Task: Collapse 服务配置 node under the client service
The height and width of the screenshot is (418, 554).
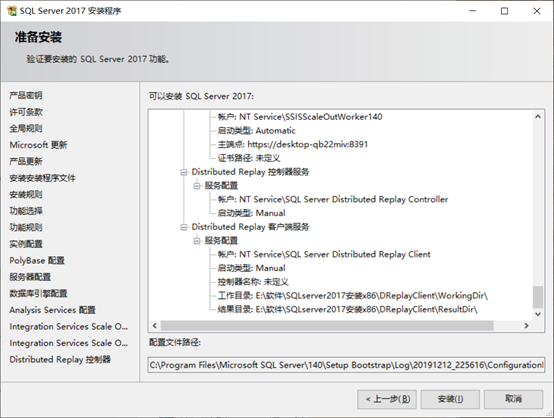Action: [196, 241]
